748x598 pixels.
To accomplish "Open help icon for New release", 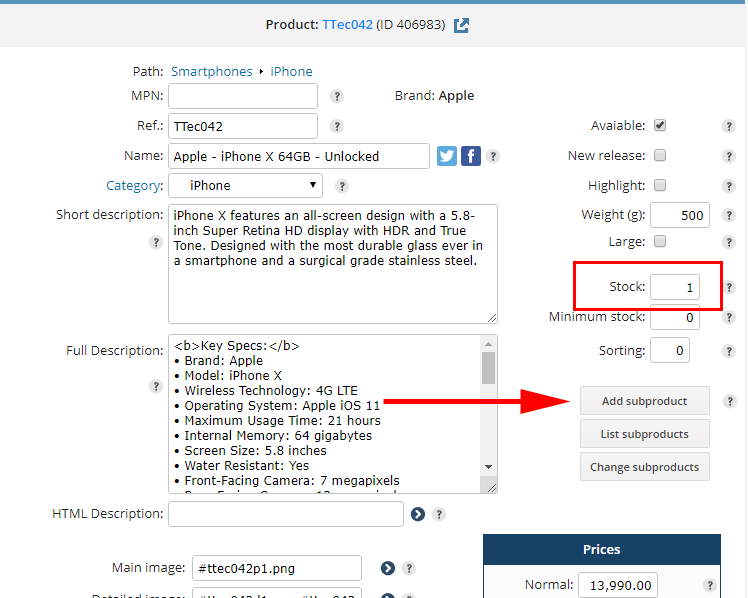I will click(x=728, y=156).
